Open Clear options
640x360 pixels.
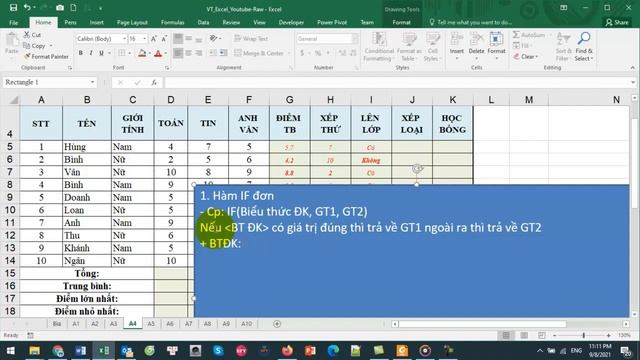[x=526, y=57]
